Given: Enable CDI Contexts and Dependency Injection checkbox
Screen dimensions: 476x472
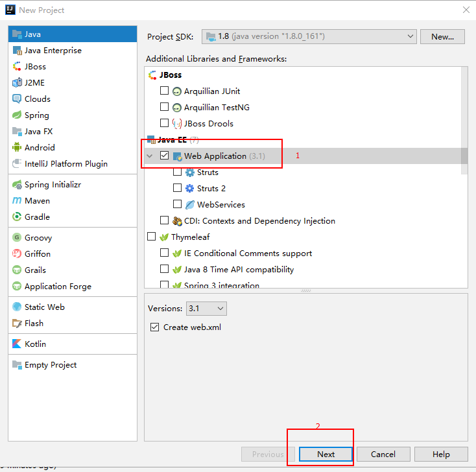Looking at the screenshot, I should pyautogui.click(x=164, y=220).
